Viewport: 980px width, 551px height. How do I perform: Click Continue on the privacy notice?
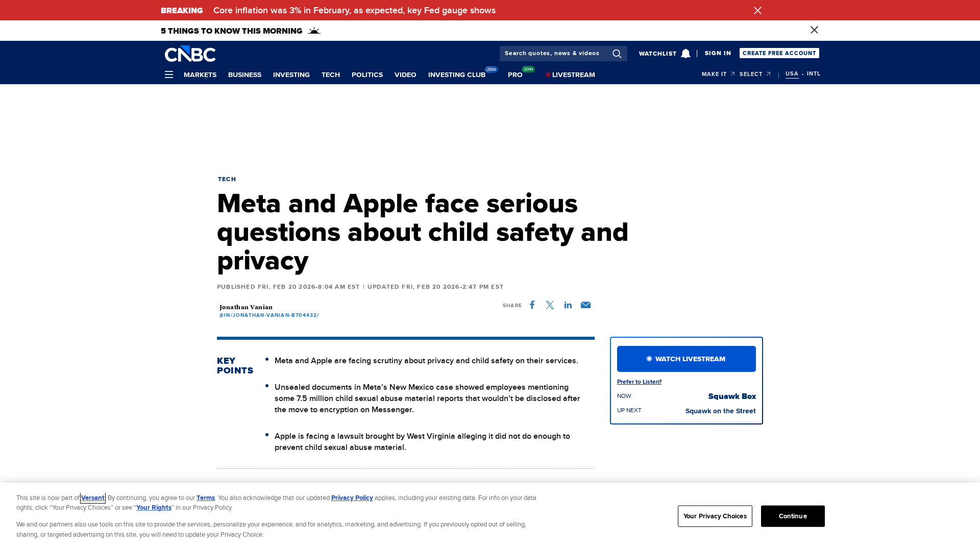coord(792,516)
